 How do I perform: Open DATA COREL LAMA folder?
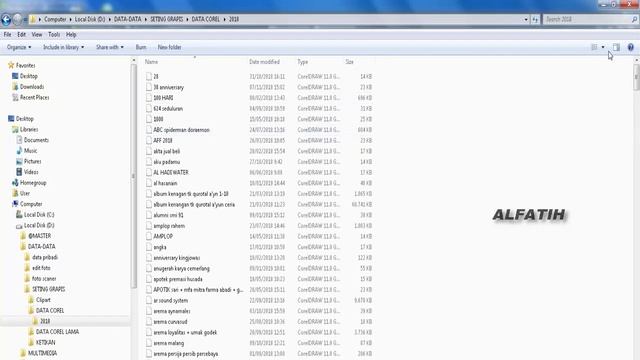point(57,331)
